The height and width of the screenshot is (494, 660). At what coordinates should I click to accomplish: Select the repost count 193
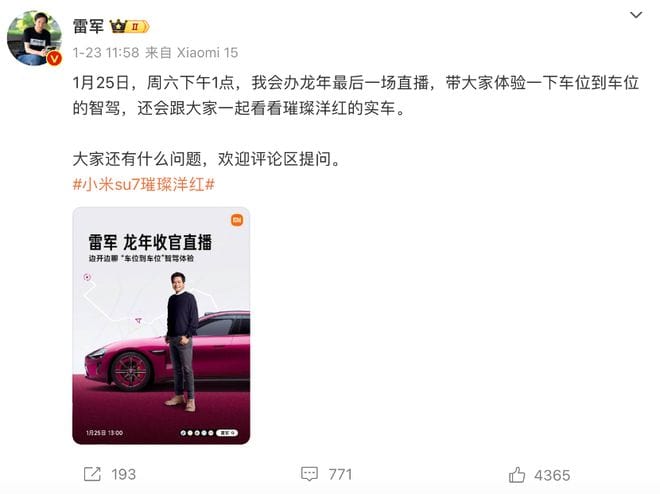click(124, 475)
